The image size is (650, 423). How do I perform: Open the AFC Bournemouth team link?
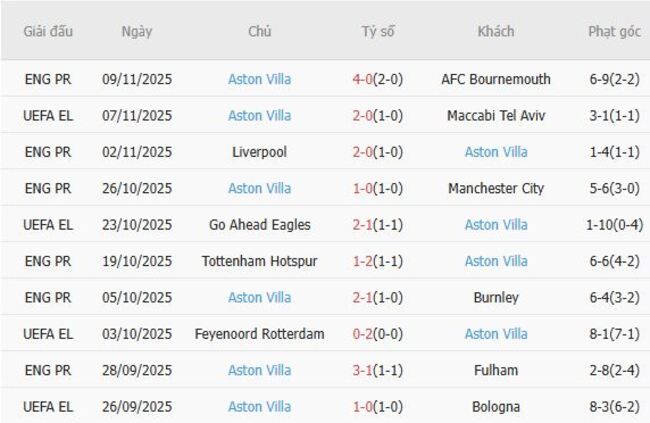[496, 79]
